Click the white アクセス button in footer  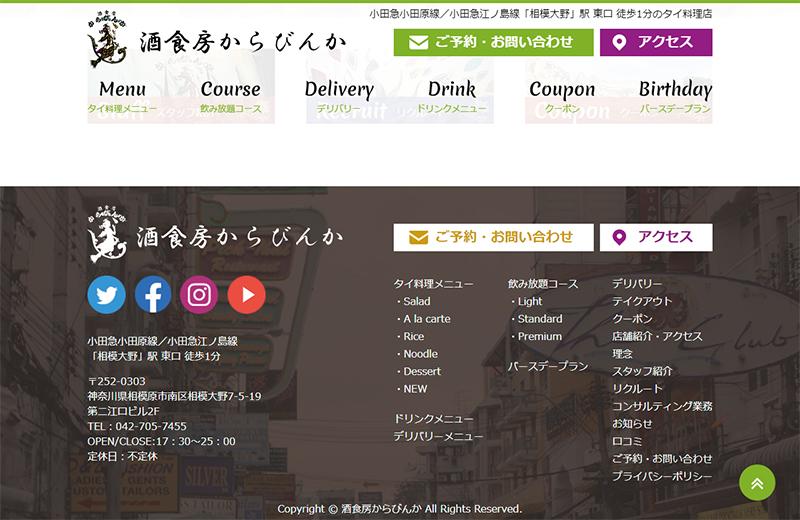(655, 237)
